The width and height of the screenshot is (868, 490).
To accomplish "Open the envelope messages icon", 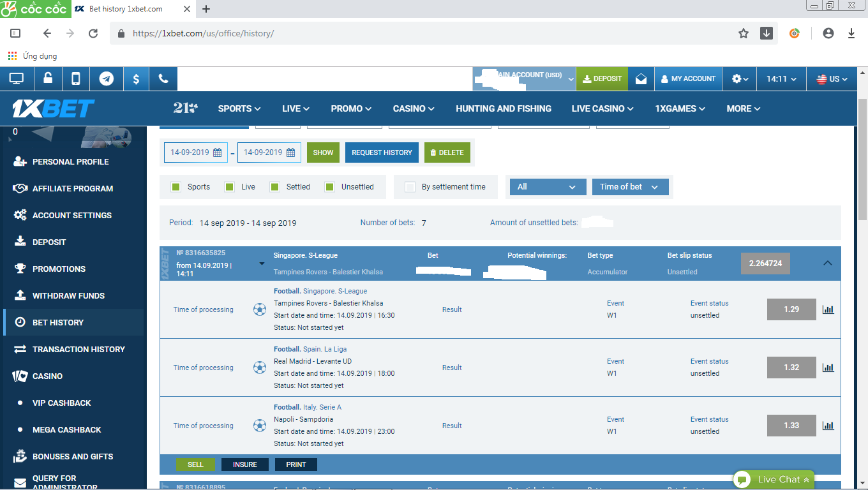I will click(x=641, y=78).
